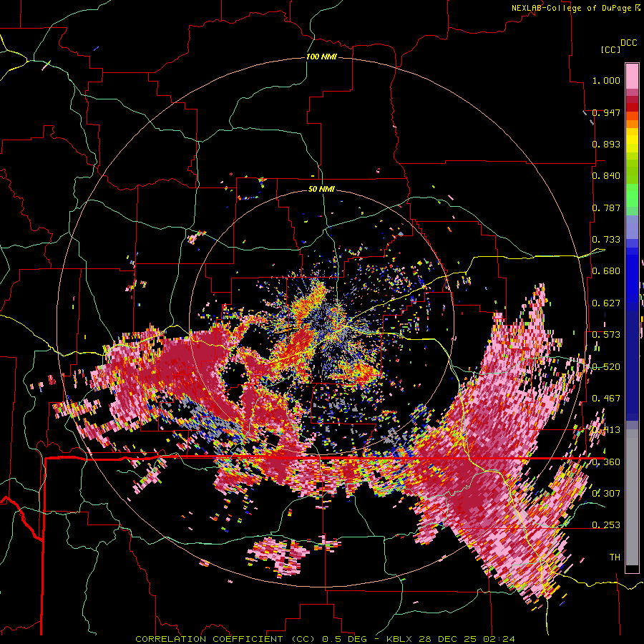Click the 0.467 legend value
The image size is (644, 644).
[606, 399]
